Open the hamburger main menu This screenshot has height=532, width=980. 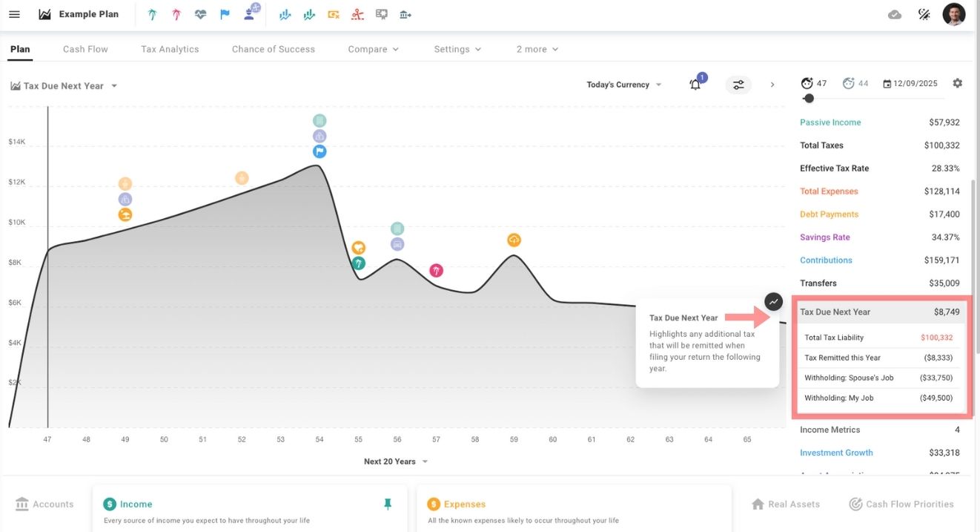click(14, 14)
